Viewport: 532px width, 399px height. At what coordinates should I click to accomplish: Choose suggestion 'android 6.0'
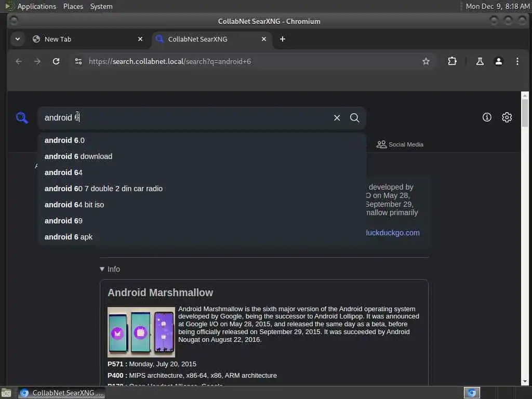pyautogui.click(x=202, y=140)
